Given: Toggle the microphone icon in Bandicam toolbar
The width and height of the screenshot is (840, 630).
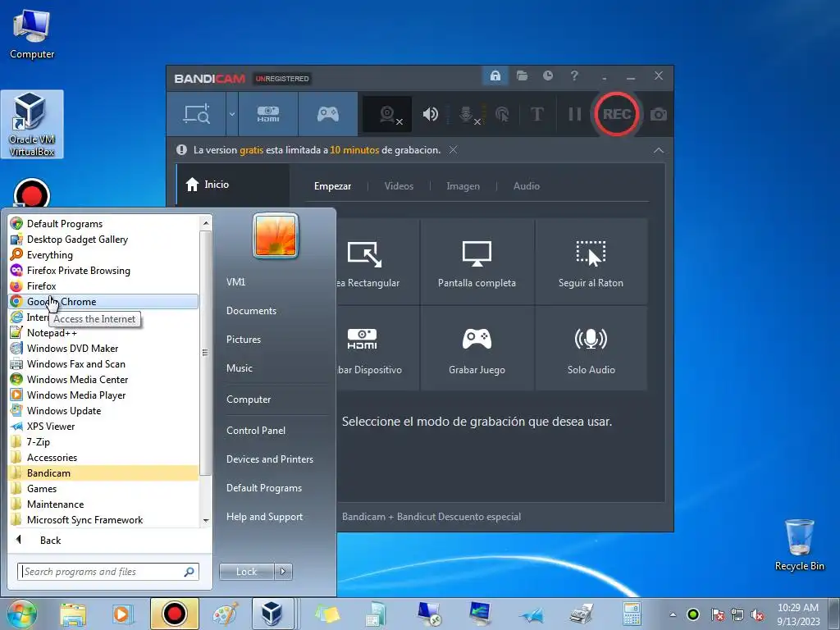Looking at the screenshot, I should coord(467,114).
